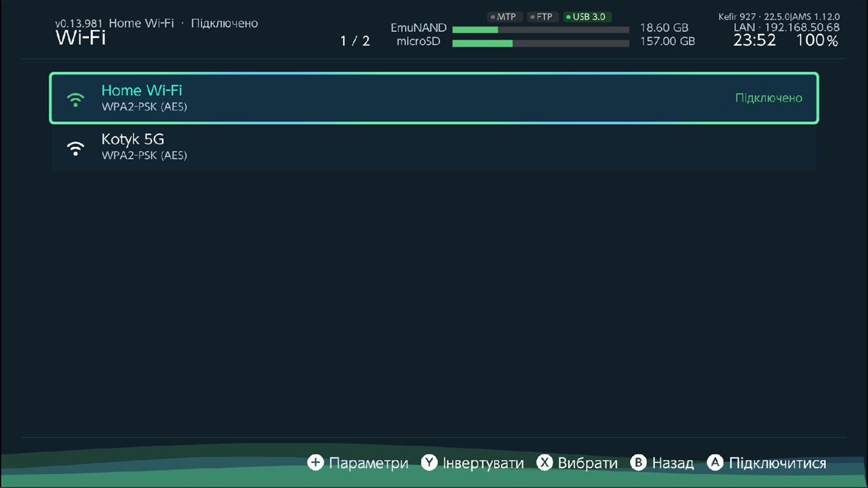
Task: Toggle the MTP connection indicator
Action: 503,17
